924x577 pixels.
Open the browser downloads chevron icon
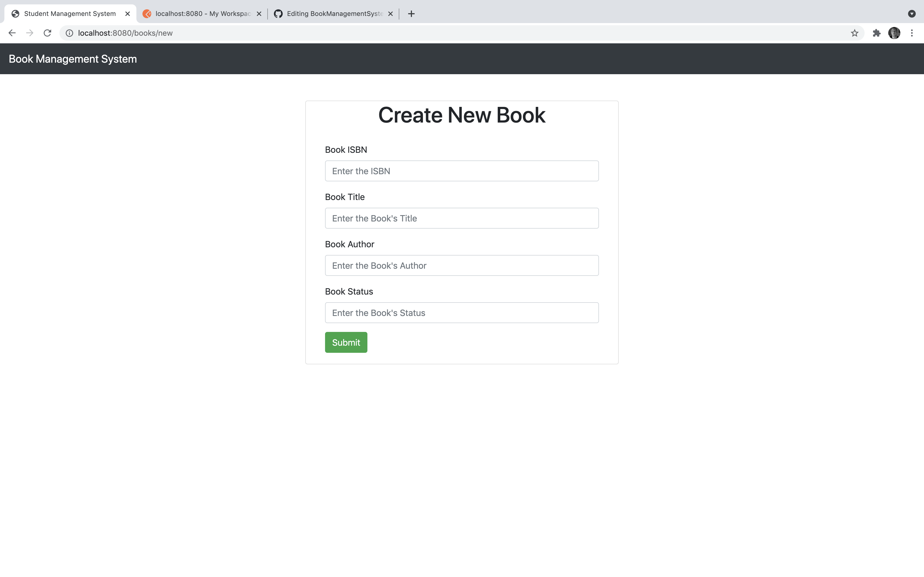(912, 14)
